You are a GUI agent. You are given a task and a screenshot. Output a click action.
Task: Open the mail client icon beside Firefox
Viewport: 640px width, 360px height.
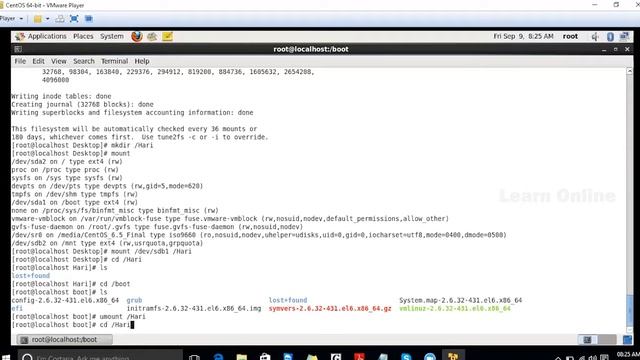pos(152,36)
